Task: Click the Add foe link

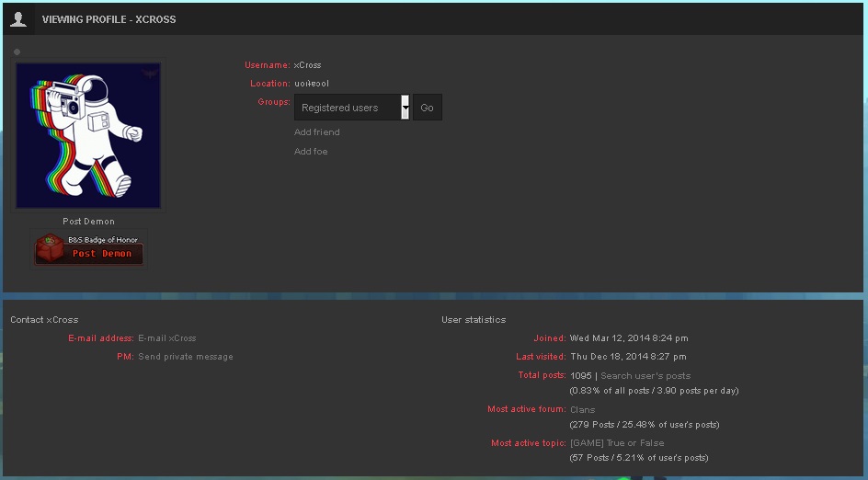Action: [311, 152]
